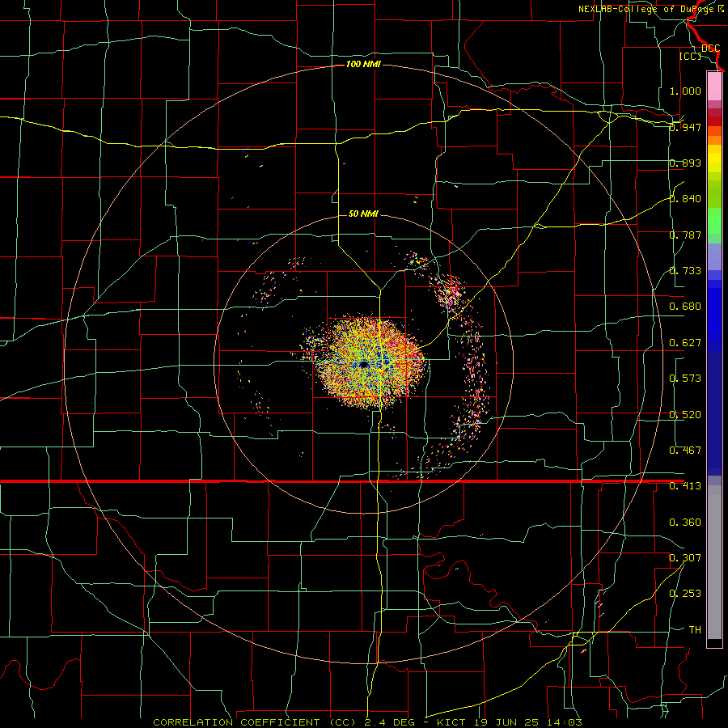Click the 0.680 scale value
The image size is (728, 728).
click(x=685, y=307)
